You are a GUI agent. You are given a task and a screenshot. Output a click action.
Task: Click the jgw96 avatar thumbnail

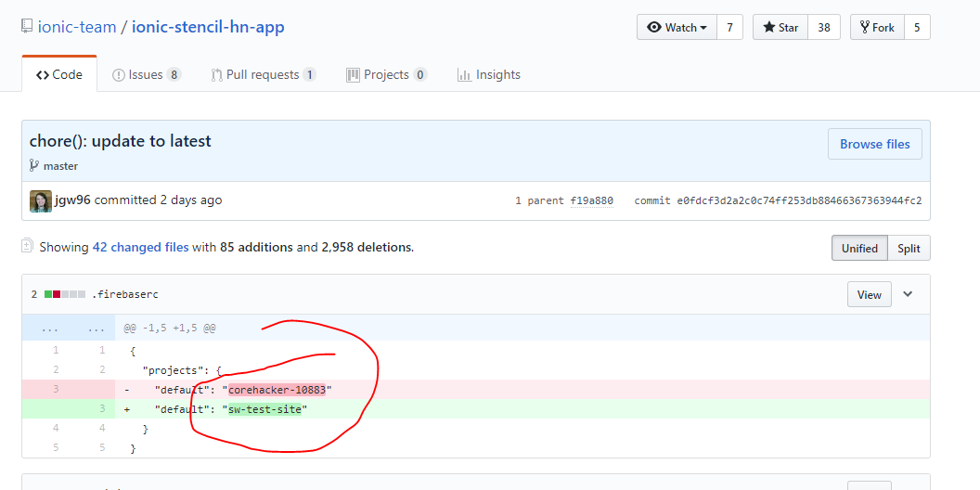(41, 201)
